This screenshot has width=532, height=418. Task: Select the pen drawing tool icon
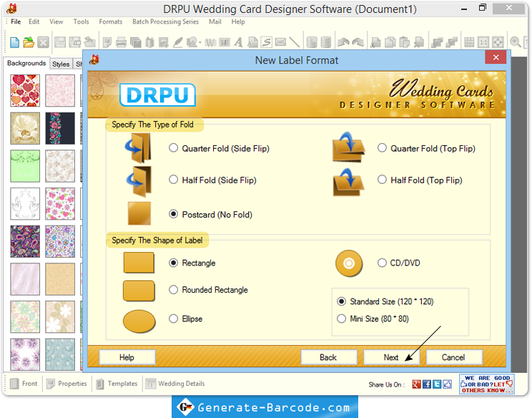tap(178, 42)
